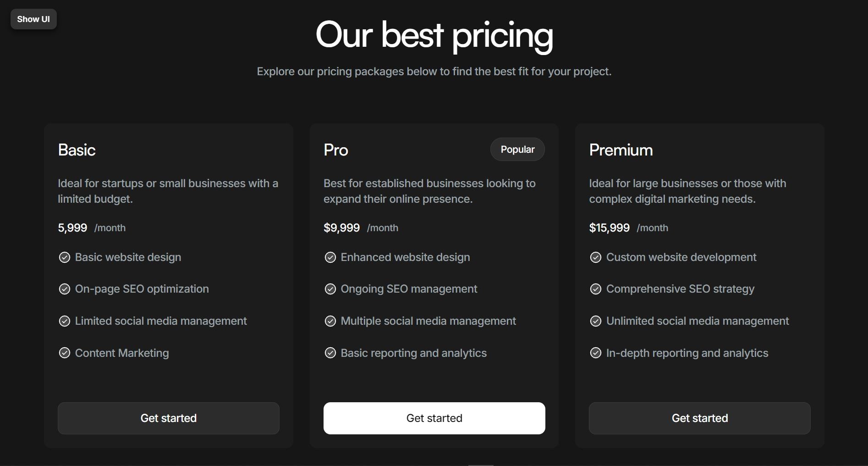The height and width of the screenshot is (466, 868).
Task: Click the checkmark beside Enhanced website design
Action: pyautogui.click(x=330, y=257)
